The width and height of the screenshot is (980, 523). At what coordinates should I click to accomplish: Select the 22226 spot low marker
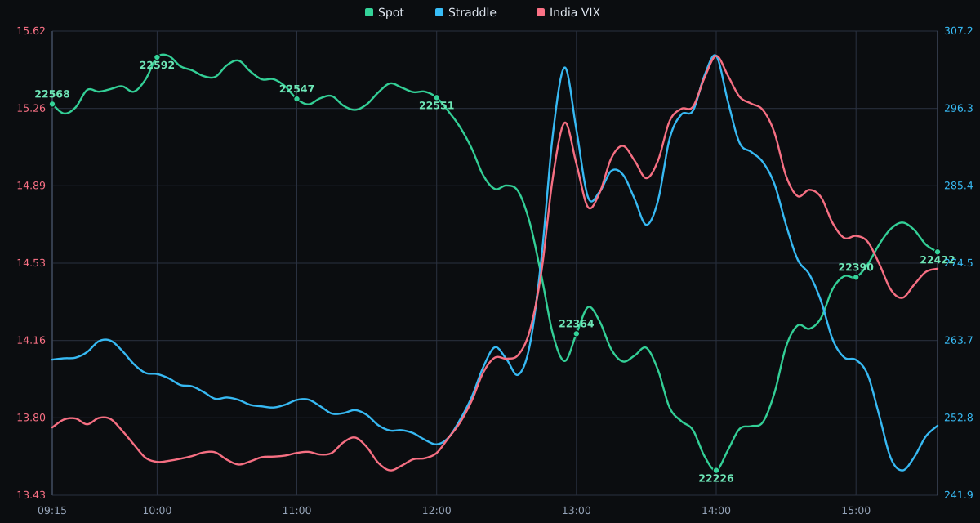point(716,470)
